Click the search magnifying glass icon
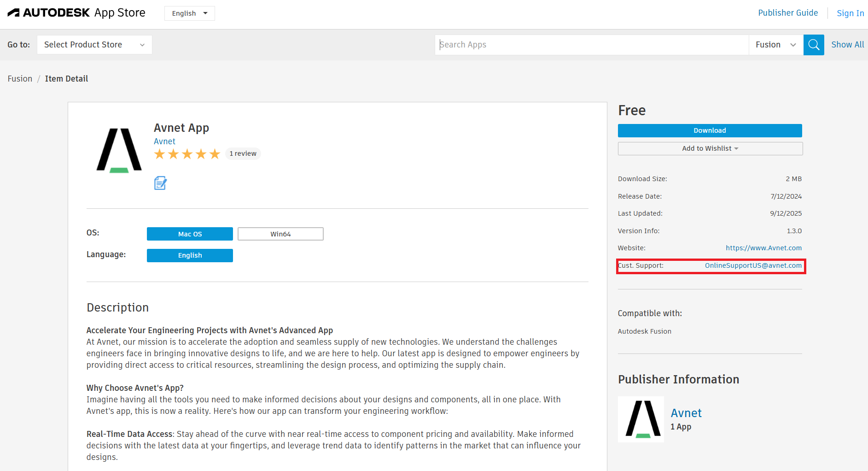This screenshot has width=868, height=471. (813, 45)
